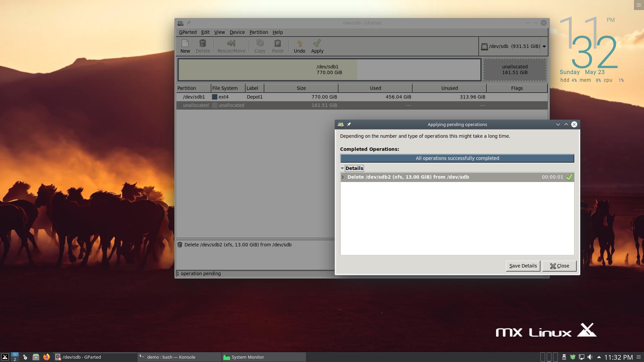Launch Firefox from the taskbar

47,357
